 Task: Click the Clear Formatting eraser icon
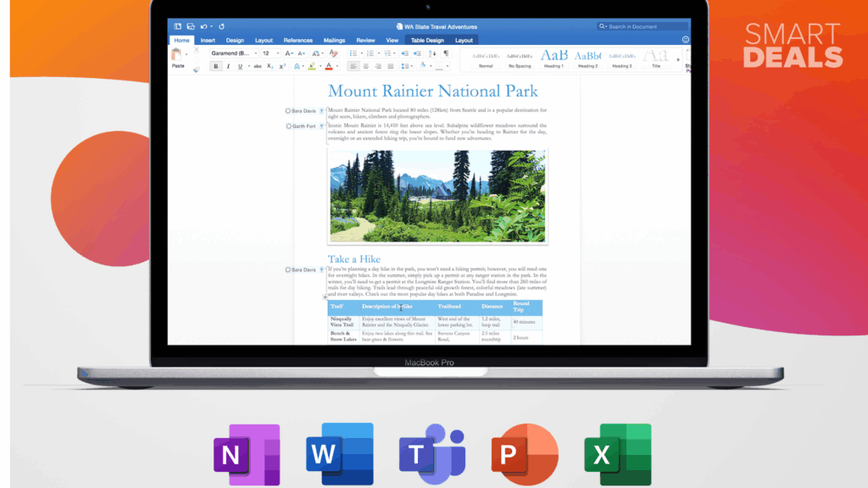(333, 53)
